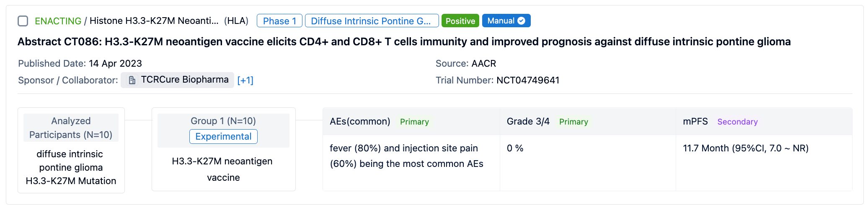Tick the checkbox beside ENACTING trial

(23, 21)
